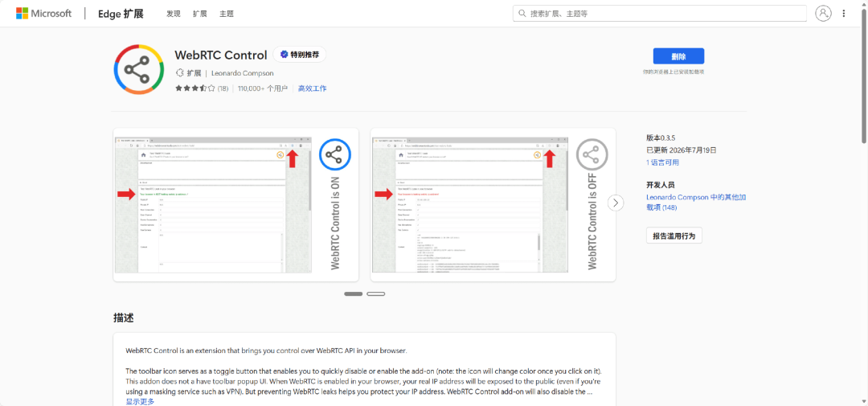Click the Microsoft logo
868x406 pixels.
(x=43, y=14)
